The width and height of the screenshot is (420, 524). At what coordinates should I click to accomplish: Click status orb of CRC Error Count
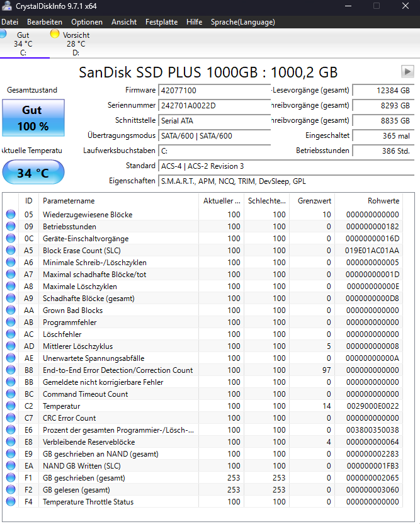point(11,418)
